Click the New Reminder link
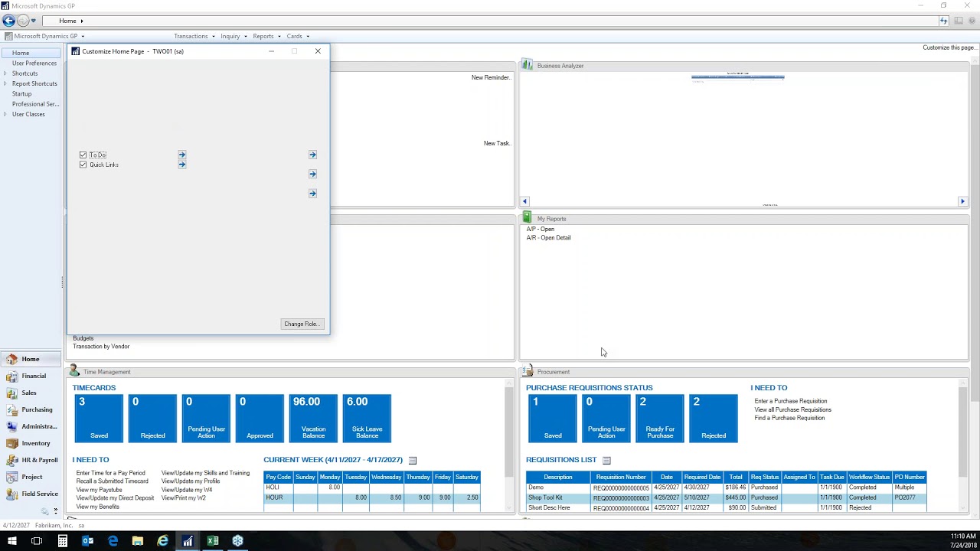The height and width of the screenshot is (551, 980). [491, 77]
